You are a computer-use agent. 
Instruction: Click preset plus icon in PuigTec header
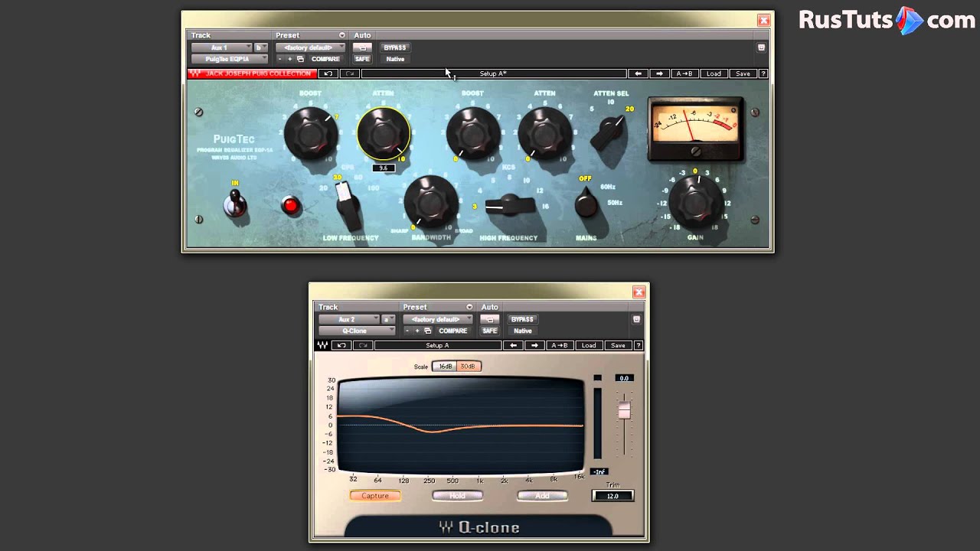289,59
